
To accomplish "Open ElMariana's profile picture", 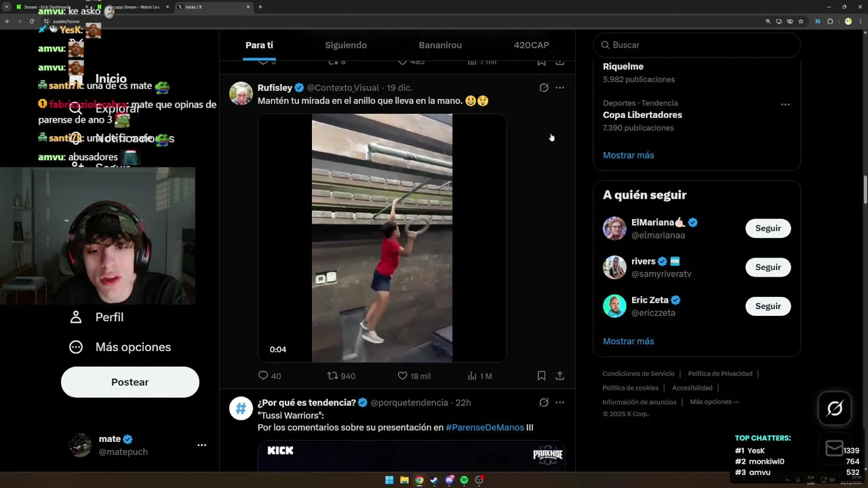I will [x=614, y=228].
